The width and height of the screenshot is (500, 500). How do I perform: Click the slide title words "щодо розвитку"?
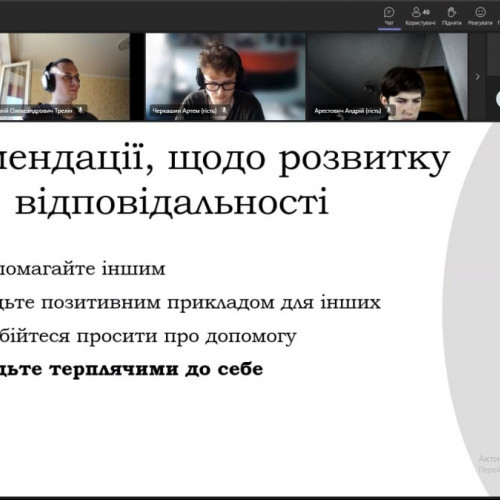[308, 160]
